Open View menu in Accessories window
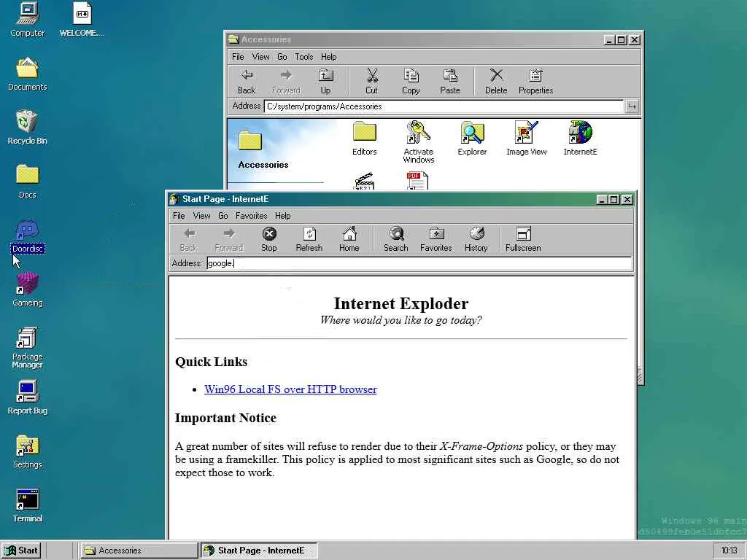Viewport: 747px width, 560px height. 260,57
